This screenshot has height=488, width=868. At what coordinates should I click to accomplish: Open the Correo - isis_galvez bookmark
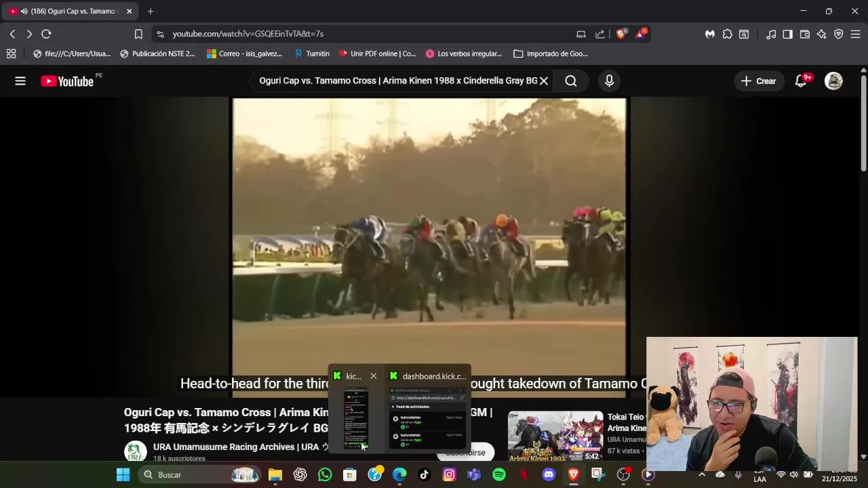click(x=244, y=54)
